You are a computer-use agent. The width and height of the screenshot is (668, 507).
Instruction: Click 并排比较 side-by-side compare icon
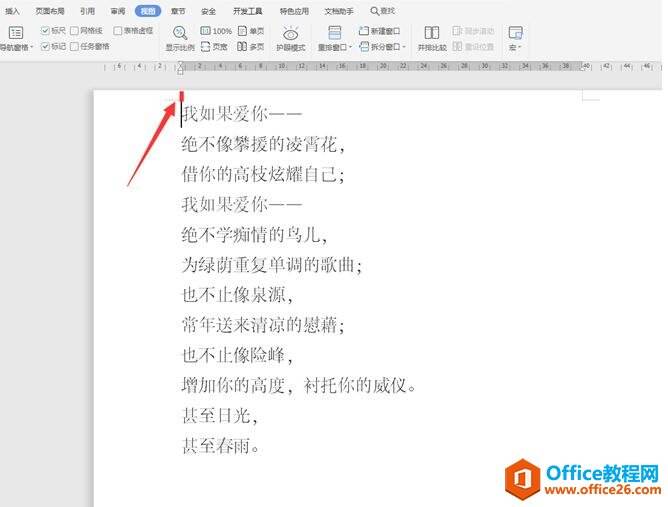[x=432, y=33]
